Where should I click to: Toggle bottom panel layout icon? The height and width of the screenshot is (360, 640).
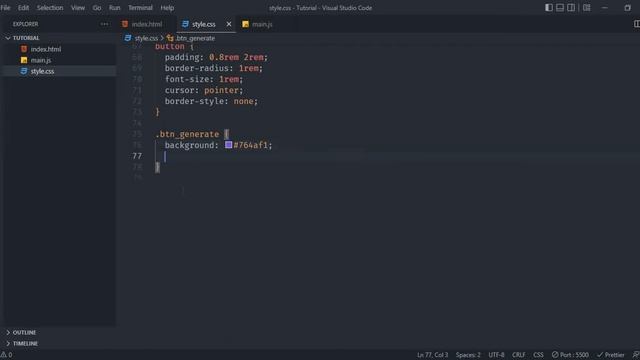560,8
